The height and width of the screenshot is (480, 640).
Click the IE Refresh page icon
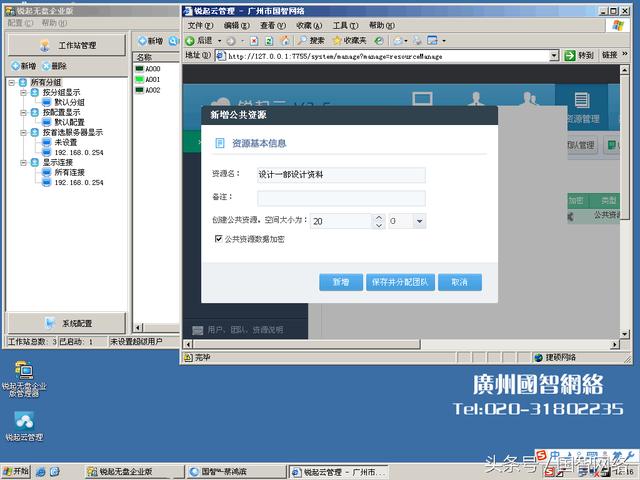pyautogui.click(x=269, y=41)
